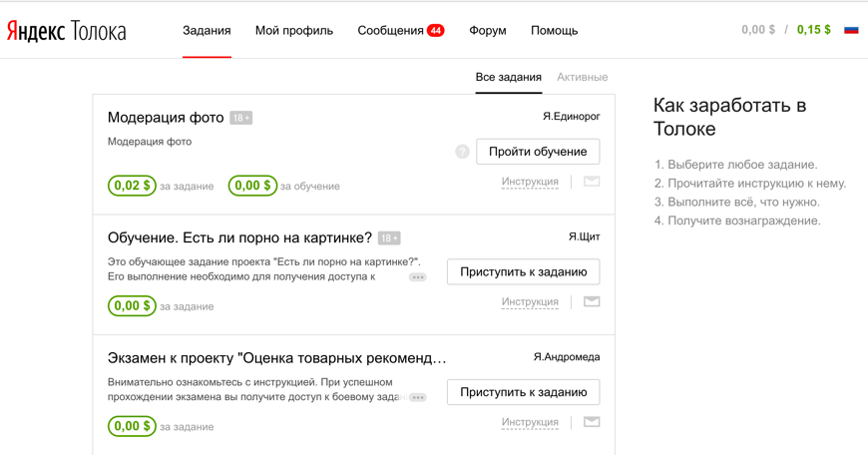Viewport: 868px width, 455px height.
Task: Click the Модерация фото task title
Action: tap(166, 118)
